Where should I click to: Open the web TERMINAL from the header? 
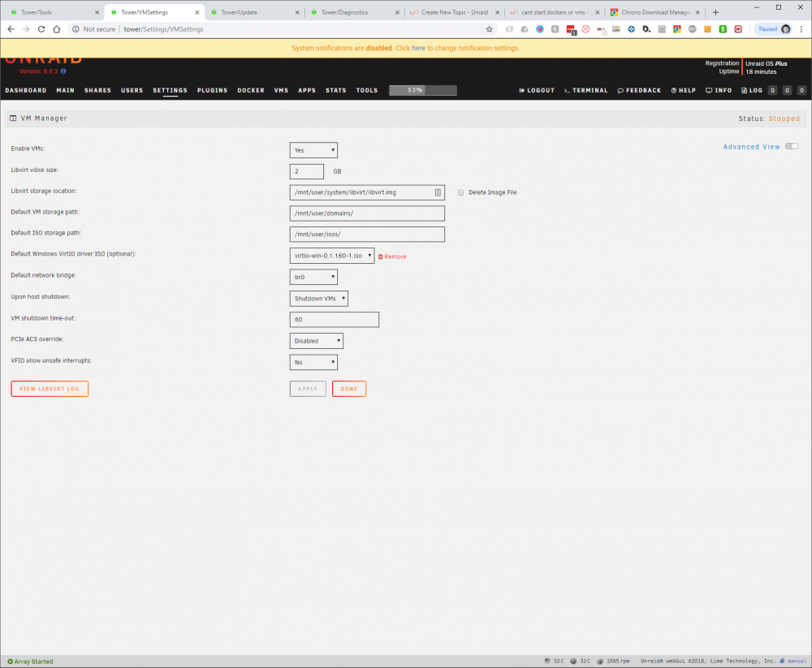click(x=585, y=90)
